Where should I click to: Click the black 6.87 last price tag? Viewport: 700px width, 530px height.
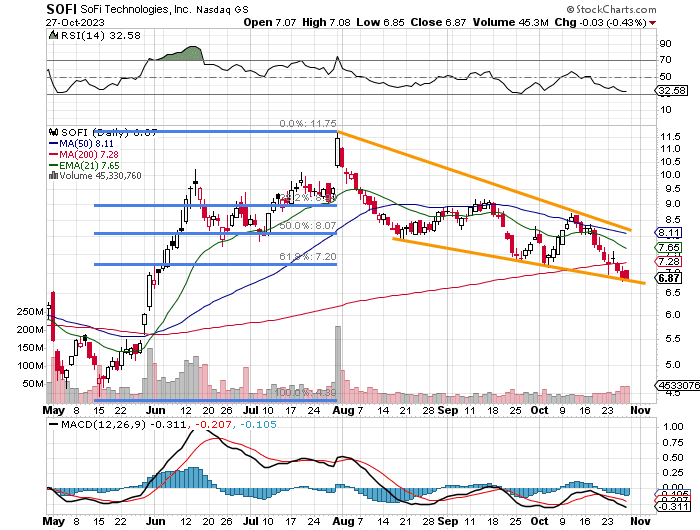coord(669,278)
